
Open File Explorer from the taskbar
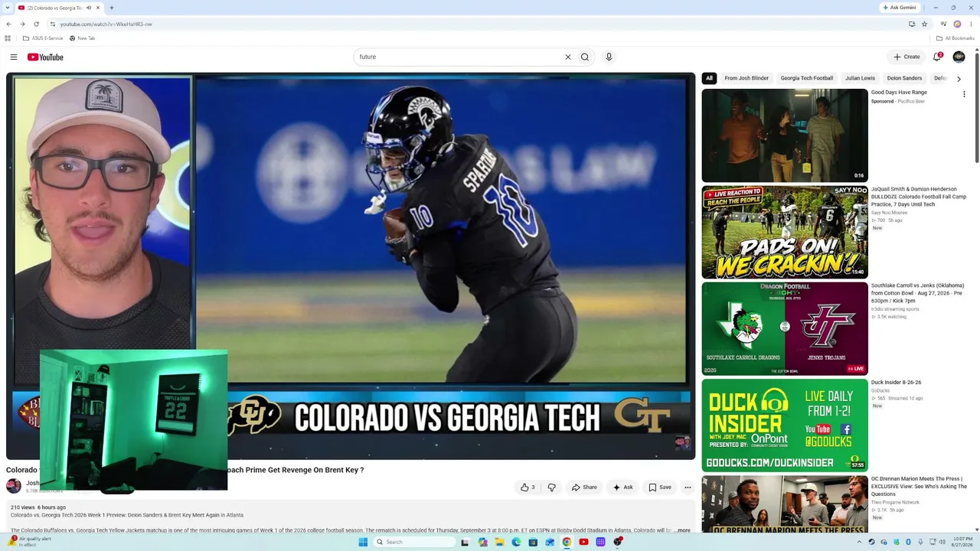pos(499,542)
